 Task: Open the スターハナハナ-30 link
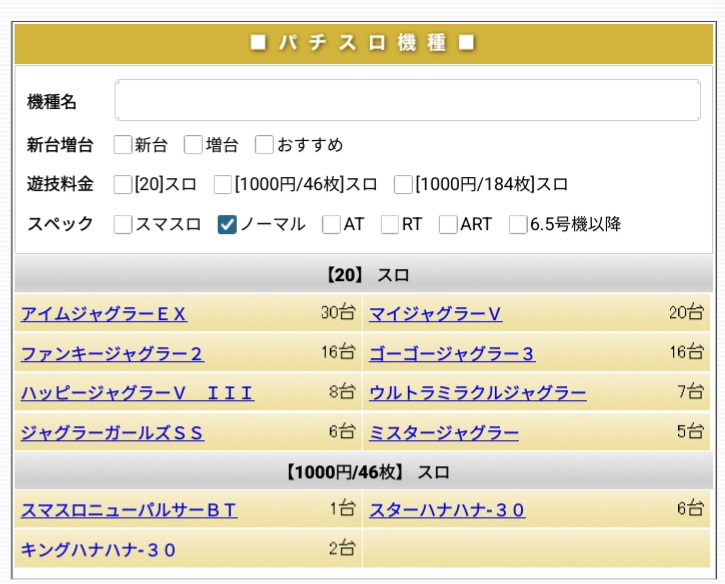click(447, 510)
